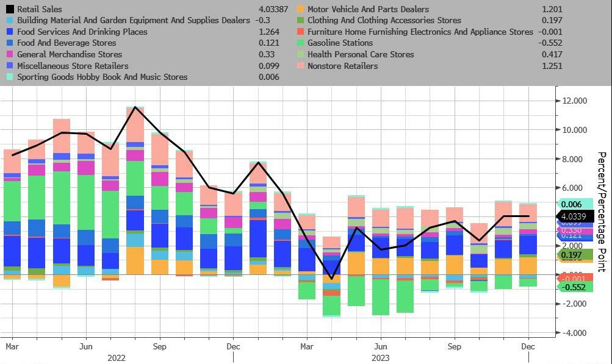Image resolution: width=612 pixels, height=364 pixels.
Task: Click the green Gasoline Stations legend swatch
Action: click(x=300, y=43)
